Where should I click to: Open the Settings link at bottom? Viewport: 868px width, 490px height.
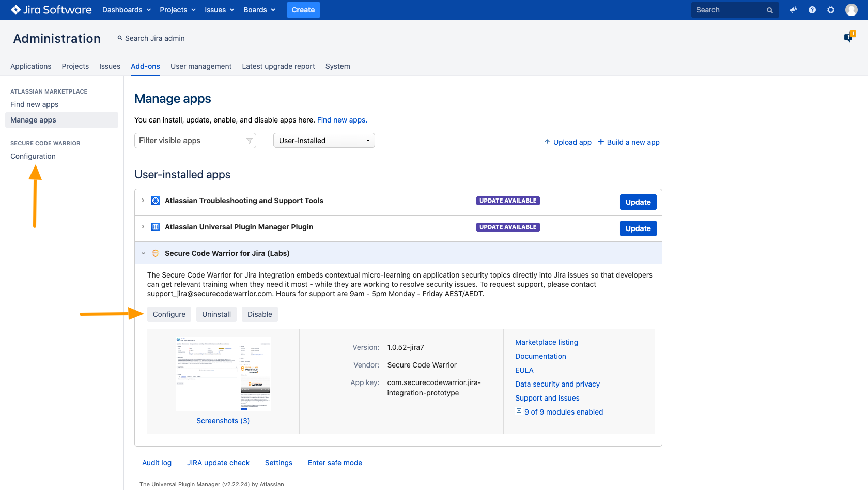tap(278, 463)
